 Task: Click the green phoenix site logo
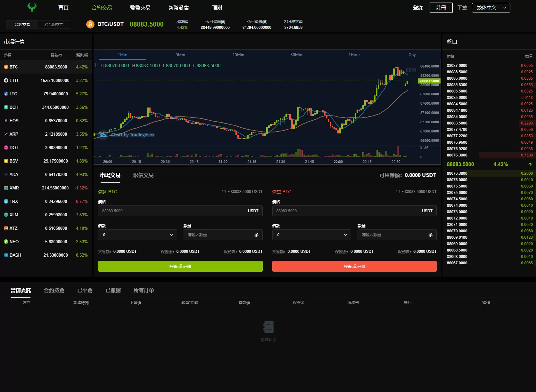[x=32, y=7]
